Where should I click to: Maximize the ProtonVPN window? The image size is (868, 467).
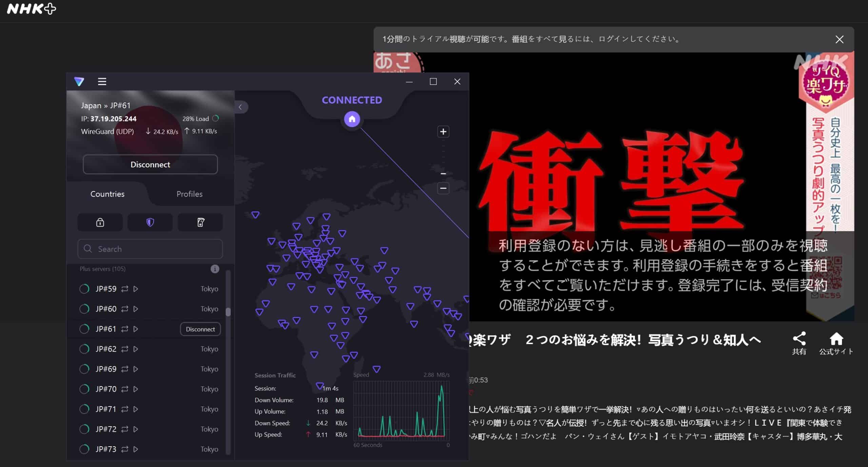click(433, 82)
